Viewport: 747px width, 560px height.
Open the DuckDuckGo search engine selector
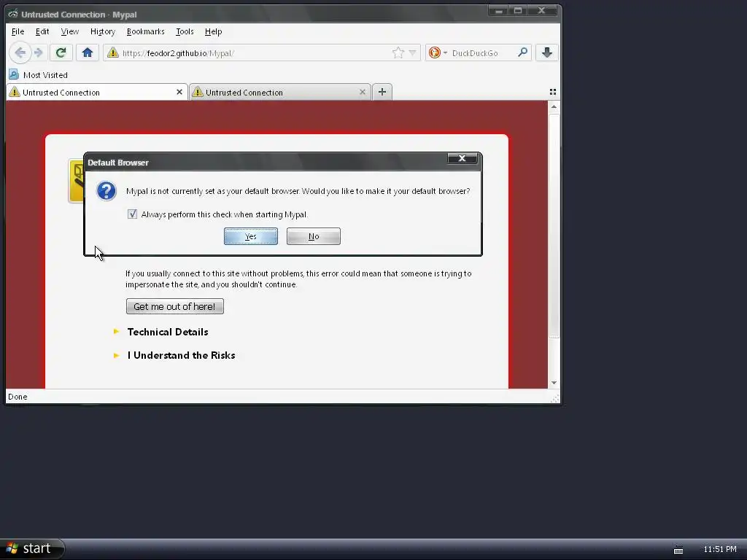tap(438, 52)
